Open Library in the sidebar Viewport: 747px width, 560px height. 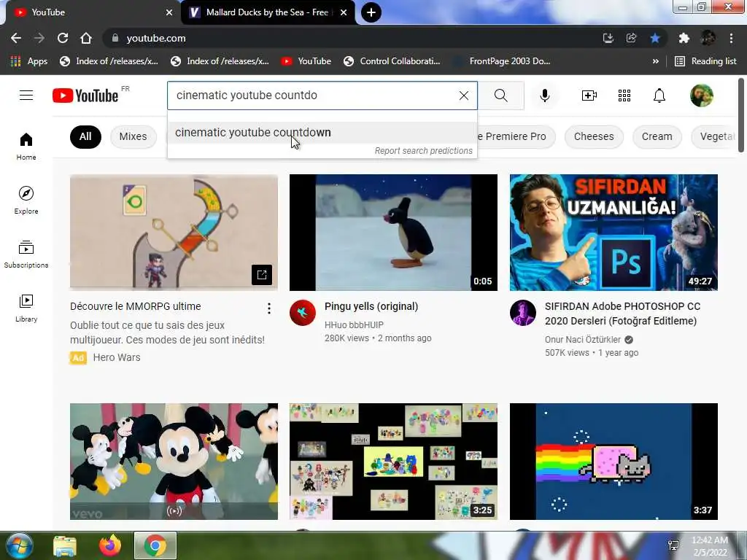[x=26, y=308]
